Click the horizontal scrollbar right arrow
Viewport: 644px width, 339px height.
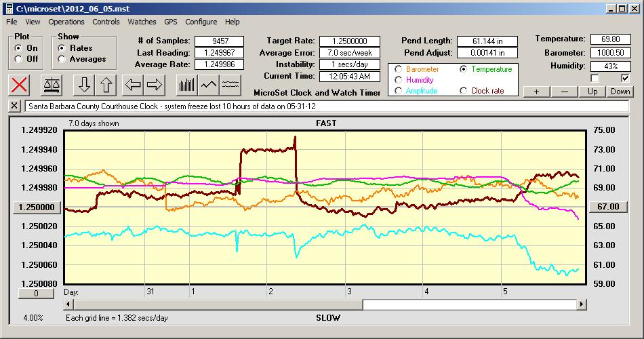(x=581, y=304)
